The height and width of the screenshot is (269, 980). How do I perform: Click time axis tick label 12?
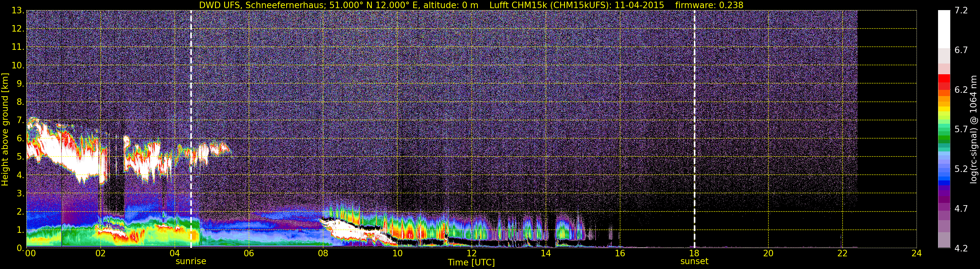click(471, 254)
